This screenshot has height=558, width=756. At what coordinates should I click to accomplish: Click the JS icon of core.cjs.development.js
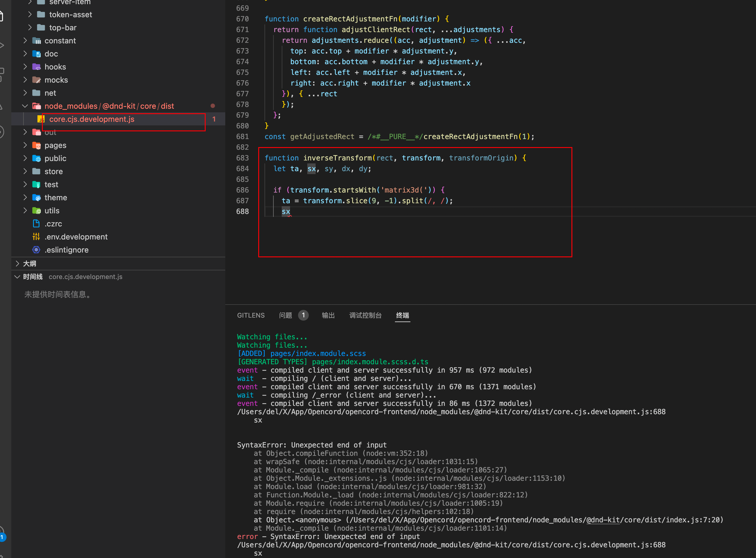click(x=41, y=119)
